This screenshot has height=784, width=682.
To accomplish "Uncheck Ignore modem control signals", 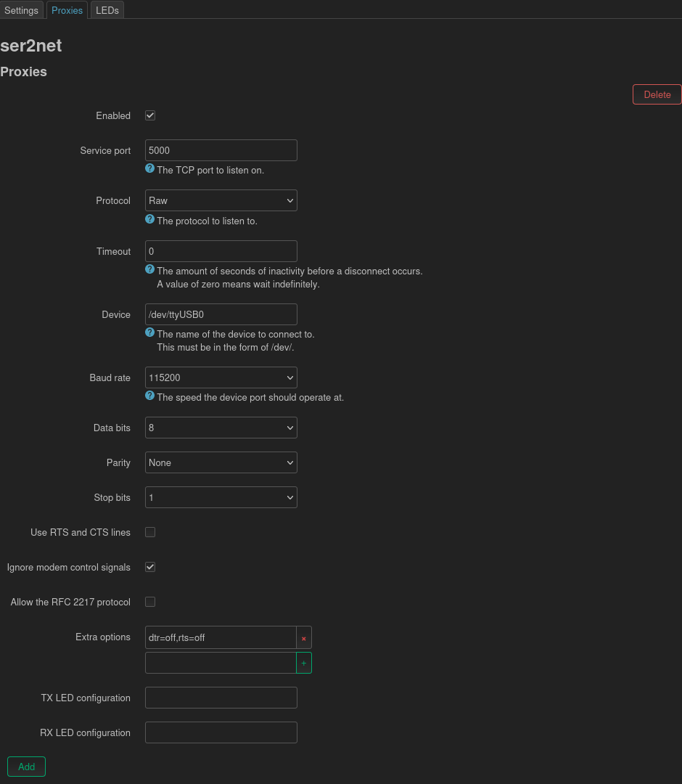I will (149, 567).
